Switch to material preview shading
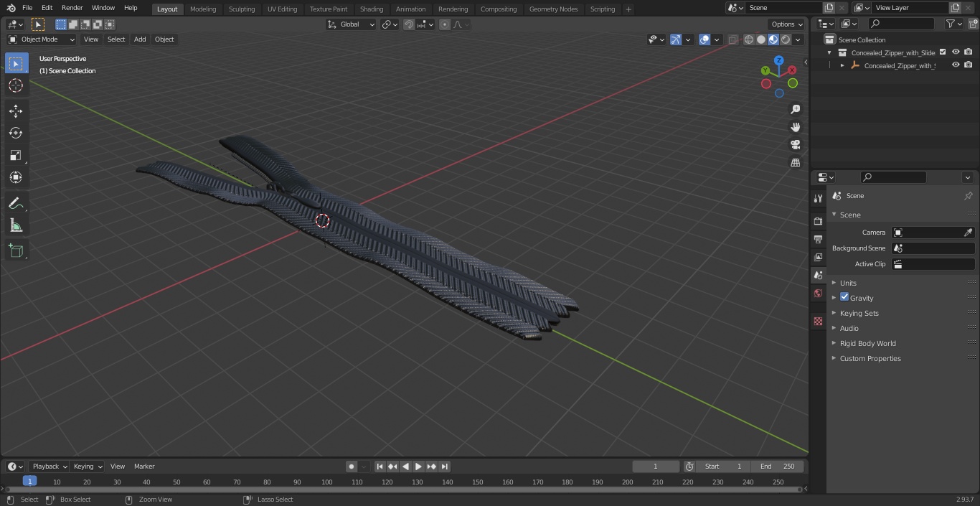The height and width of the screenshot is (506, 980). (x=773, y=39)
